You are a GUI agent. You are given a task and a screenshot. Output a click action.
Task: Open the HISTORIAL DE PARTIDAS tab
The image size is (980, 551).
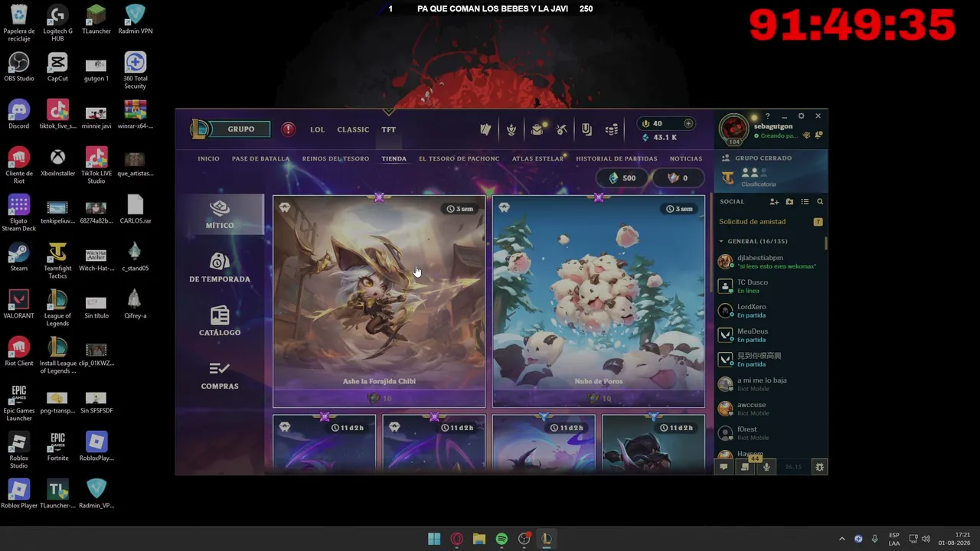[616, 158]
